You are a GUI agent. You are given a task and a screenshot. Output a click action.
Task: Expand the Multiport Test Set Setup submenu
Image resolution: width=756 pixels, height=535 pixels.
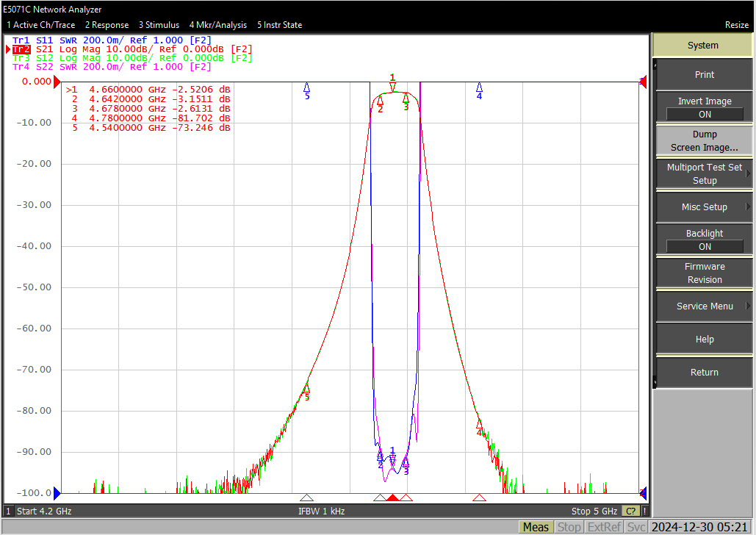(705, 173)
